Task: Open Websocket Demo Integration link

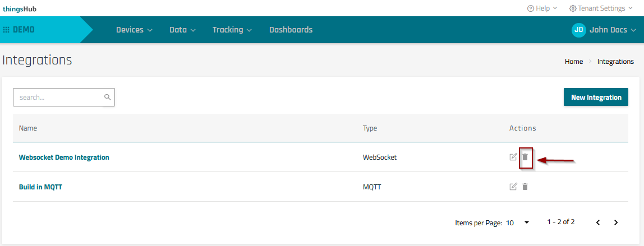Action: pyautogui.click(x=64, y=157)
